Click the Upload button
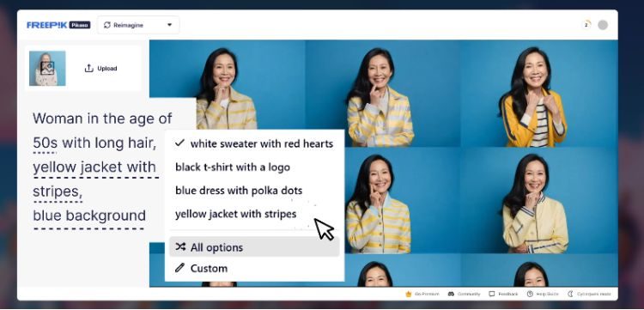The image size is (644, 310). (101, 69)
